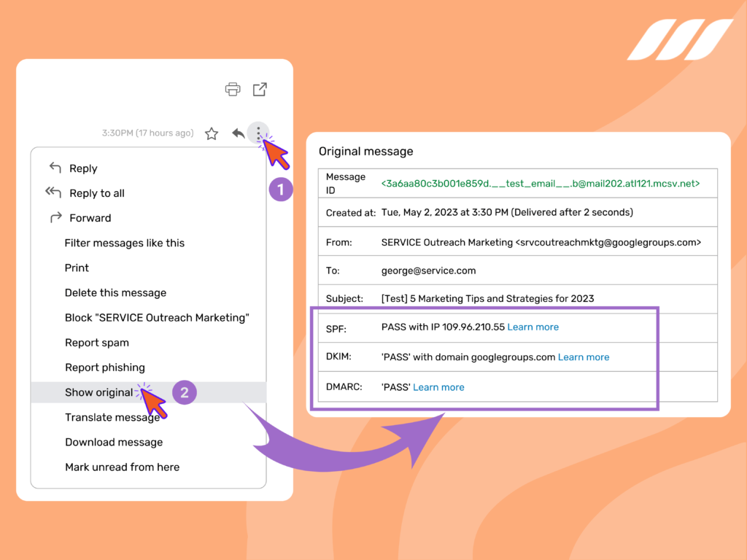Select Show original from the menu
The height and width of the screenshot is (560, 747).
coord(98,392)
